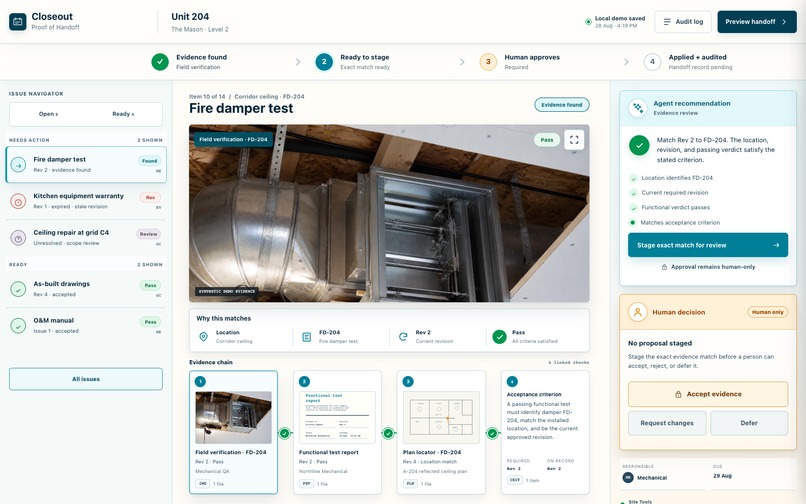806x504 pixels.
Task: Click the Human only badge
Action: pyautogui.click(x=767, y=312)
